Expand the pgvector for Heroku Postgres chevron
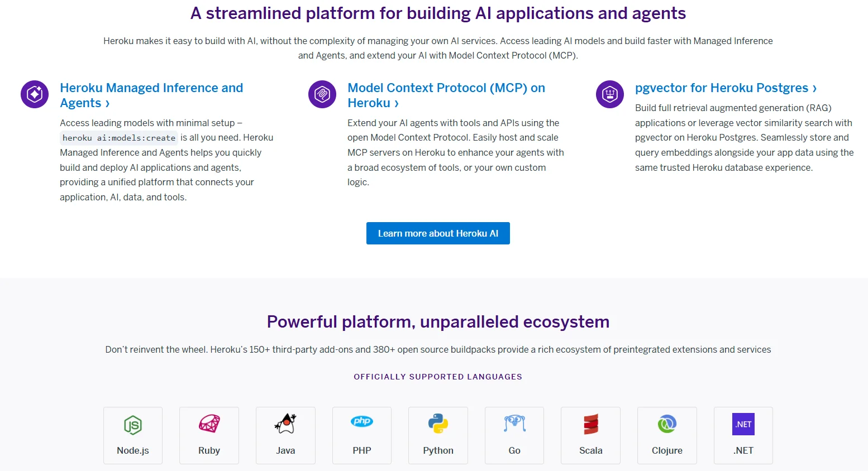The width and height of the screenshot is (868, 471). (x=814, y=88)
